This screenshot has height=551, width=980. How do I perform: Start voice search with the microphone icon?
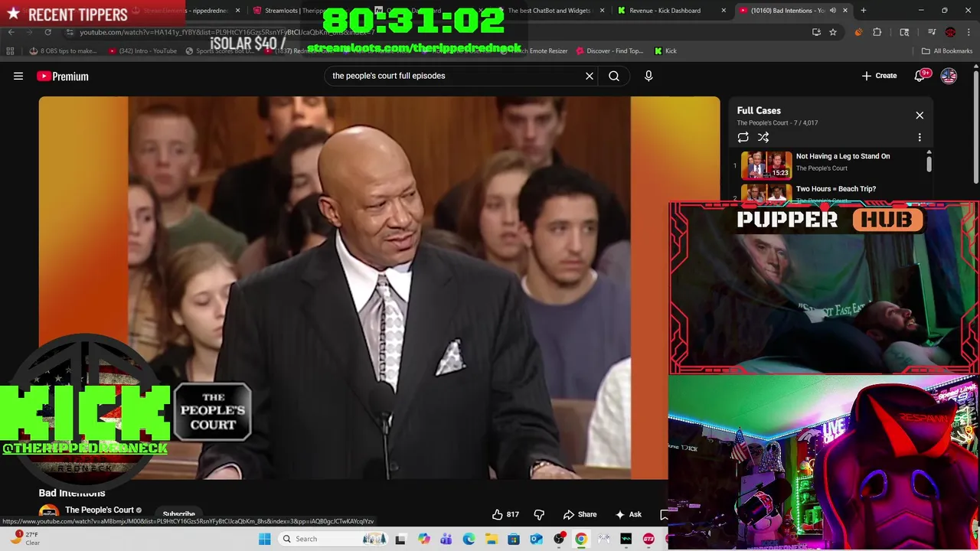(x=648, y=76)
